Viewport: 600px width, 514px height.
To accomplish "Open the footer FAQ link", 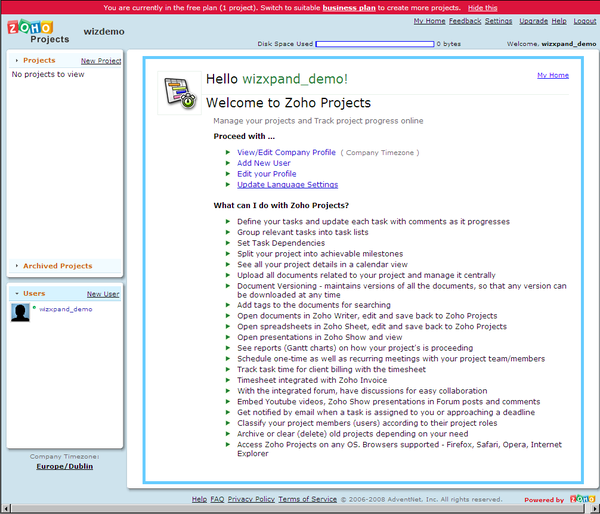I will [x=217, y=499].
